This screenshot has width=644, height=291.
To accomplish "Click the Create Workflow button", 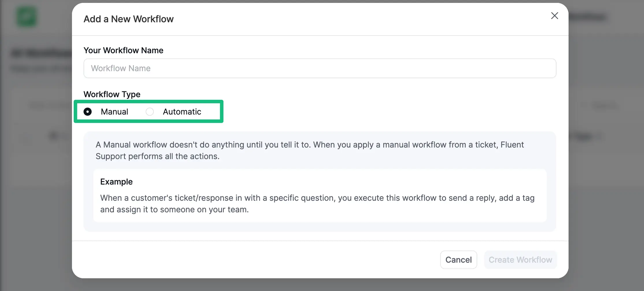I will [x=520, y=259].
